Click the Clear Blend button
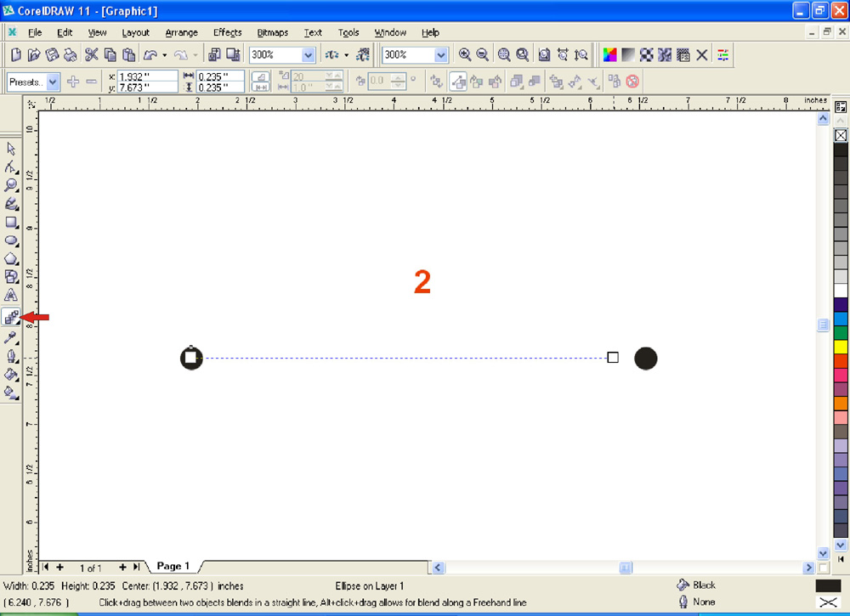The width and height of the screenshot is (850, 616). [632, 82]
